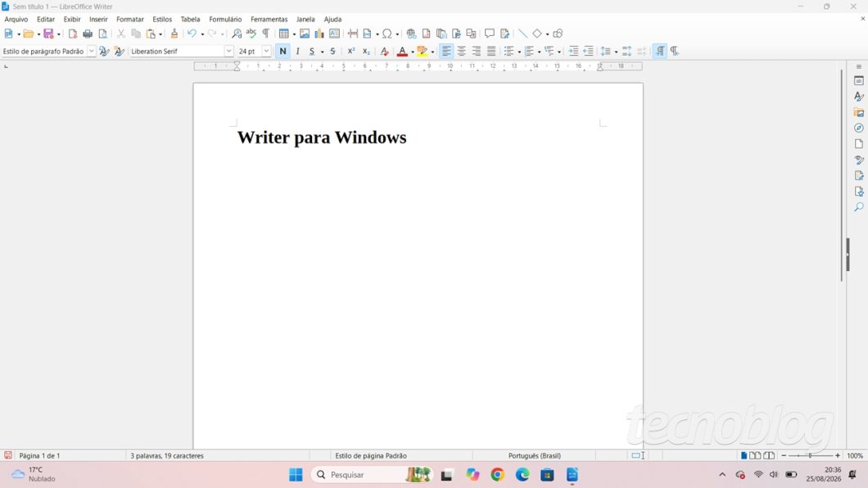Image resolution: width=868 pixels, height=488 pixels.
Task: Apply yellow highlighting color swatch
Action: coord(423,51)
